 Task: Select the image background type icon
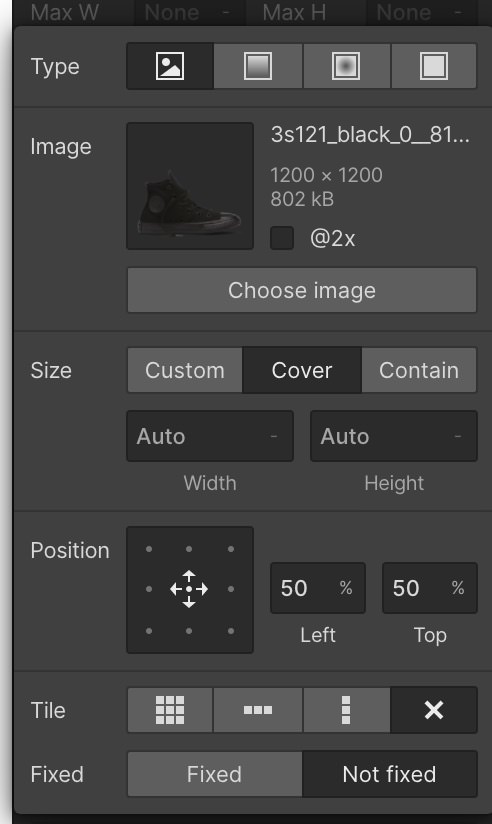(170, 66)
